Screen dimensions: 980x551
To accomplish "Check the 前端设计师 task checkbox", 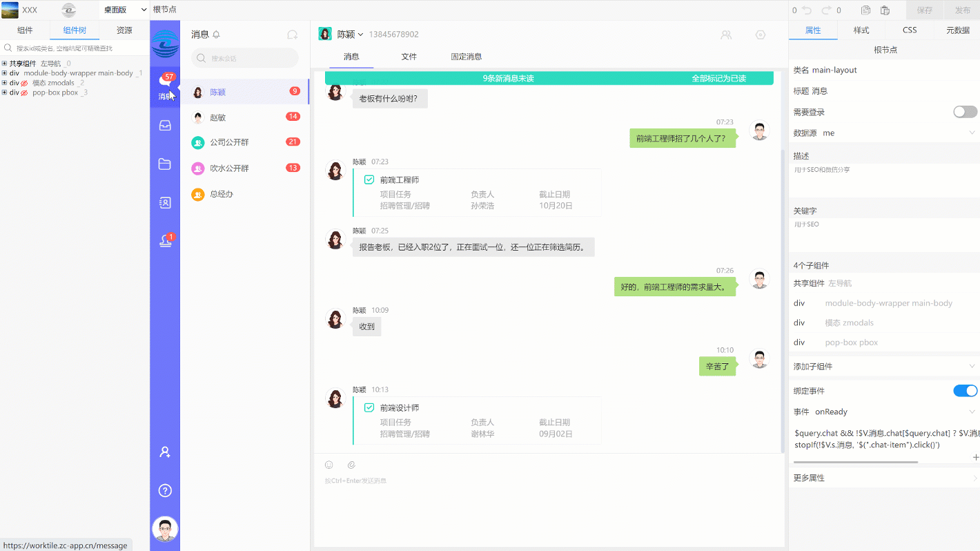I will [x=369, y=407].
